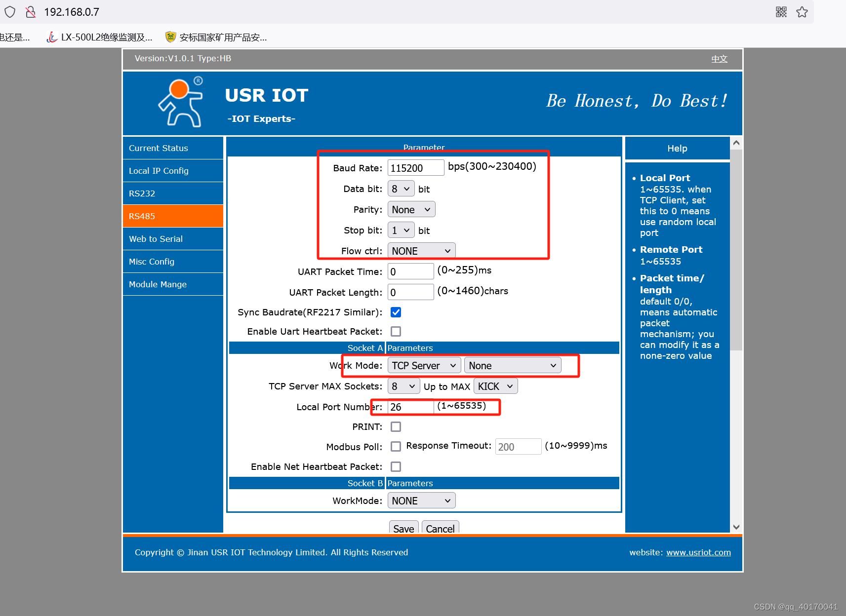Viewport: 846px width, 616px height.
Task: Check the Modbus Poll checkbox
Action: pos(396,446)
